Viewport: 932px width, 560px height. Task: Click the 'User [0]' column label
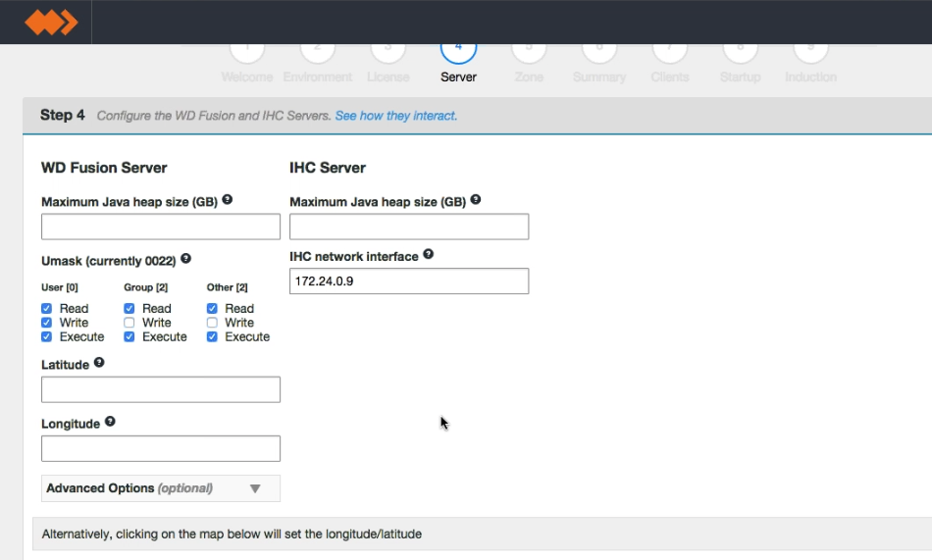point(60,287)
